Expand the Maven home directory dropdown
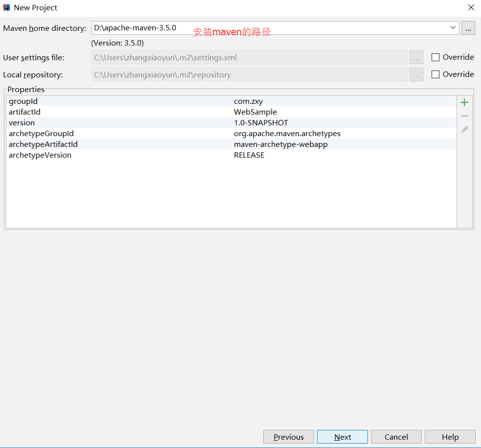The height and width of the screenshot is (448, 481). pyautogui.click(x=453, y=28)
